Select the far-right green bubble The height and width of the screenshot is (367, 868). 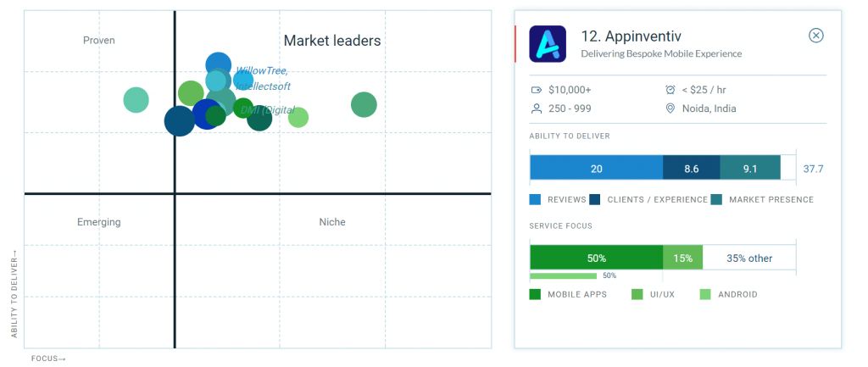point(364,104)
